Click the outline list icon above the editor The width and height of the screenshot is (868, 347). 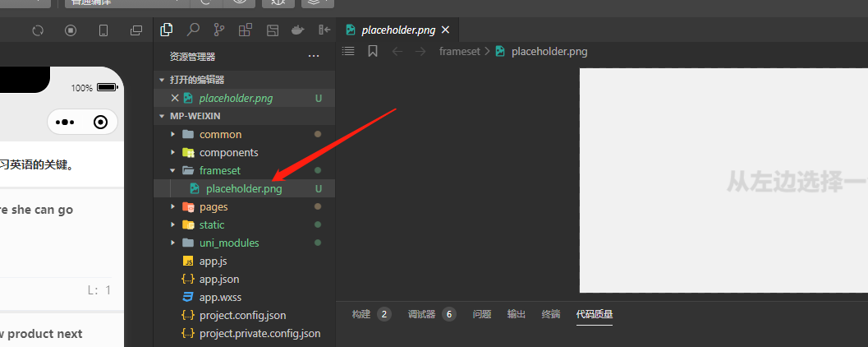347,51
